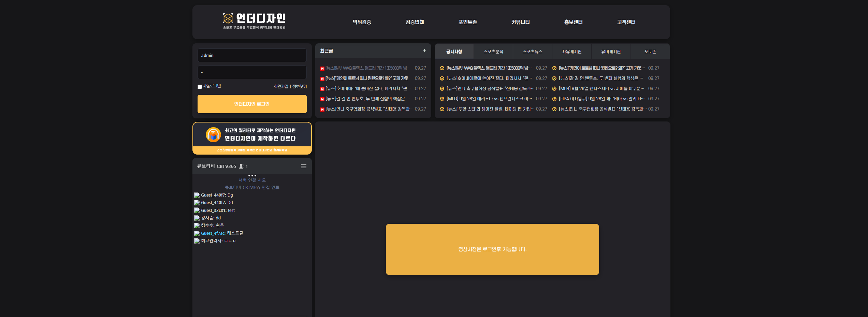Select the 포토존 tab
The width and height of the screenshot is (868, 317).
tap(650, 52)
